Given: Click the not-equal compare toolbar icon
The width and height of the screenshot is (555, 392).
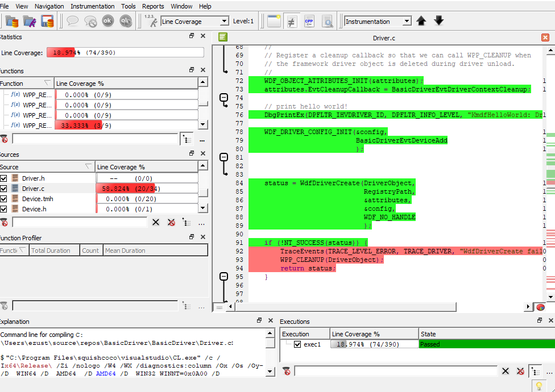Looking at the screenshot, I should [x=291, y=21].
